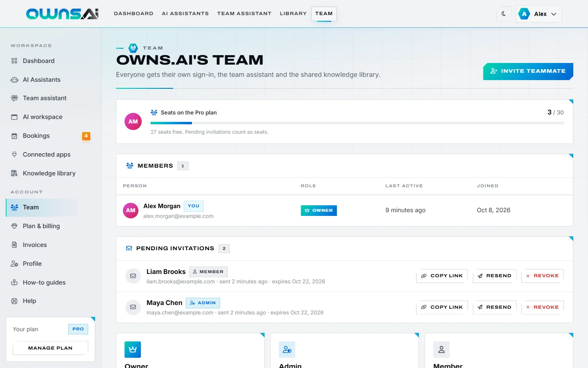The width and height of the screenshot is (588, 368).
Task: Click the Member role card icon
Action: [441, 350]
